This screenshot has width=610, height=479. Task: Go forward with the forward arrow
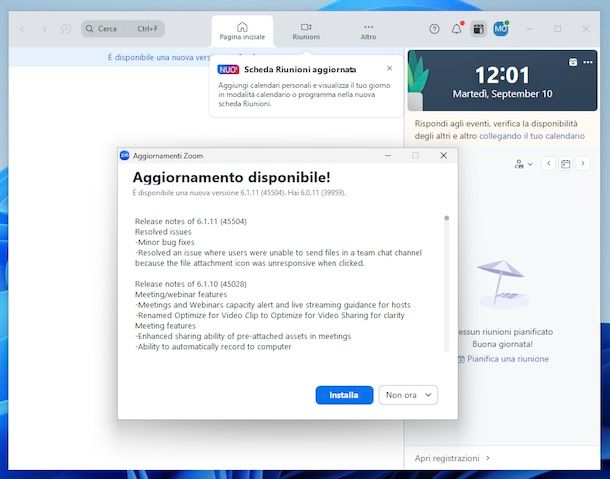pos(44,29)
